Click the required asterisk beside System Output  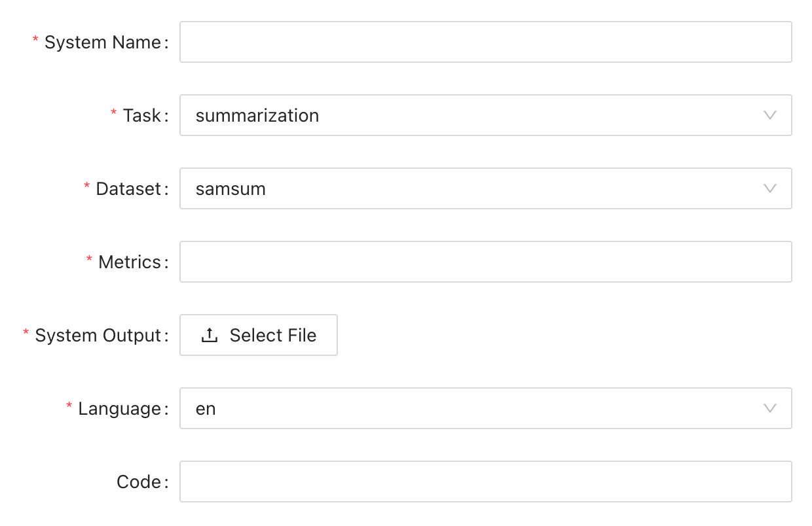point(26,334)
